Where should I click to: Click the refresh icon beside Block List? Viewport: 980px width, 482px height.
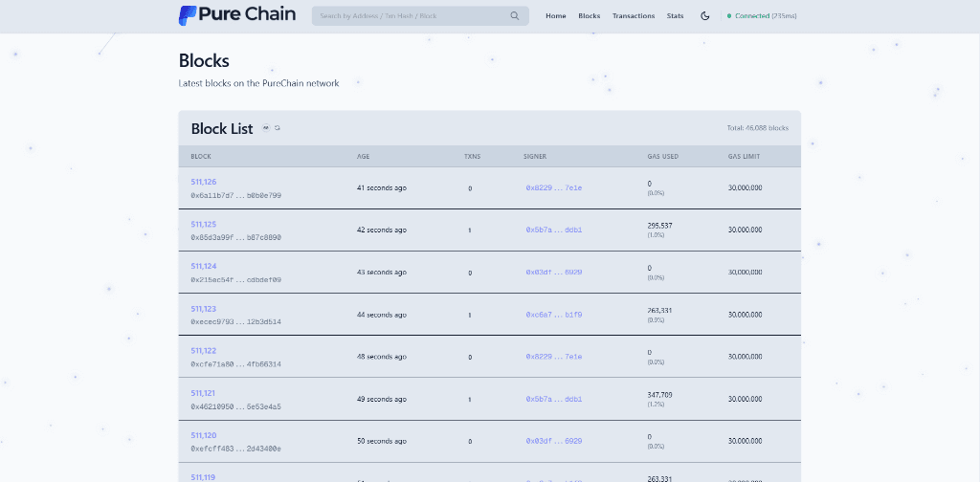[278, 128]
